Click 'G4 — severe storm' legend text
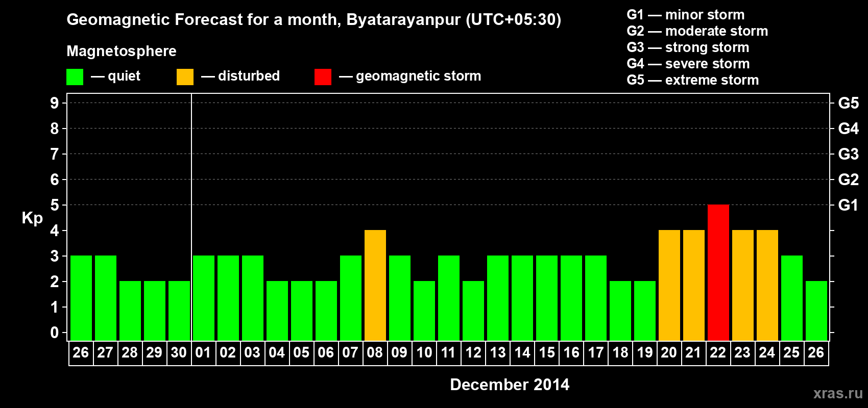The image size is (868, 408). (688, 64)
